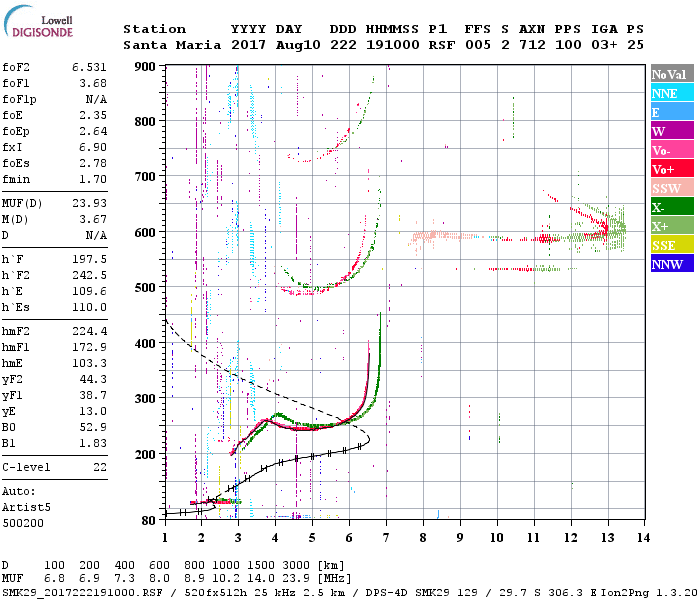This screenshot has height=600, width=700.
Task: Click the MUF(D) value 23.93
Action: [89, 203]
